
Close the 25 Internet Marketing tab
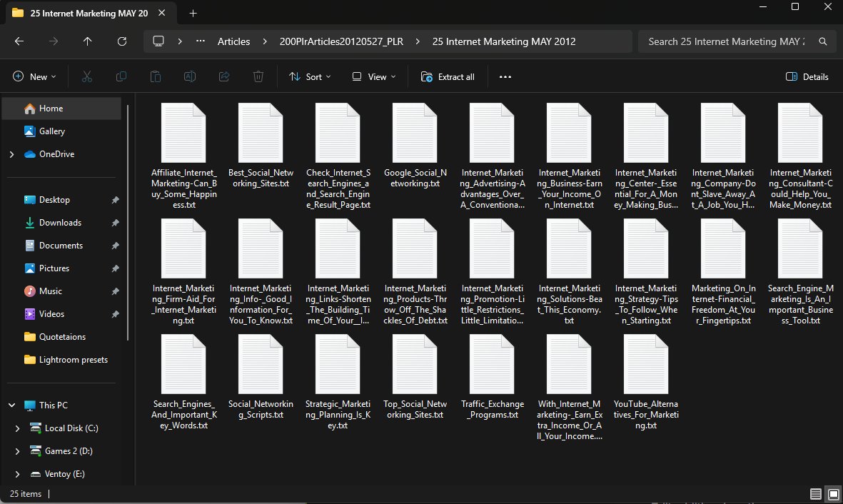tap(162, 13)
